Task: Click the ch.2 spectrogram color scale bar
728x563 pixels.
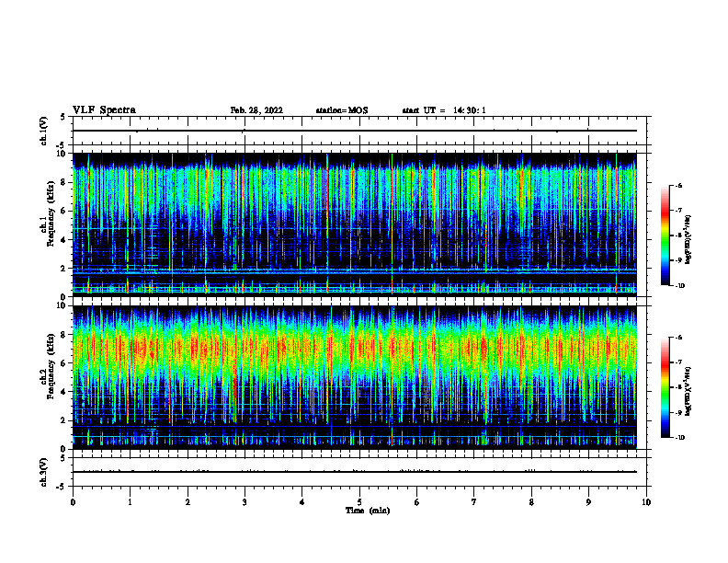Action: tap(665, 387)
